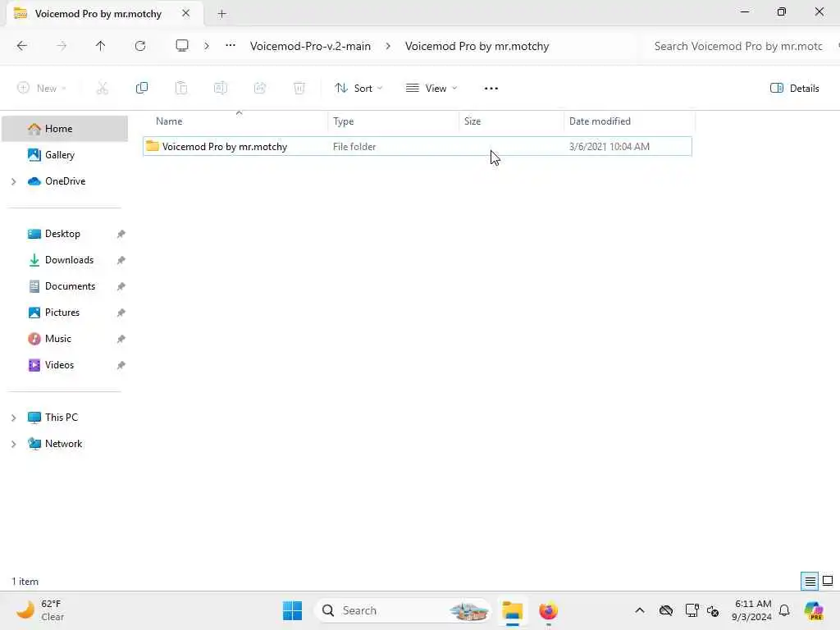Go back with the back arrow

(x=22, y=46)
